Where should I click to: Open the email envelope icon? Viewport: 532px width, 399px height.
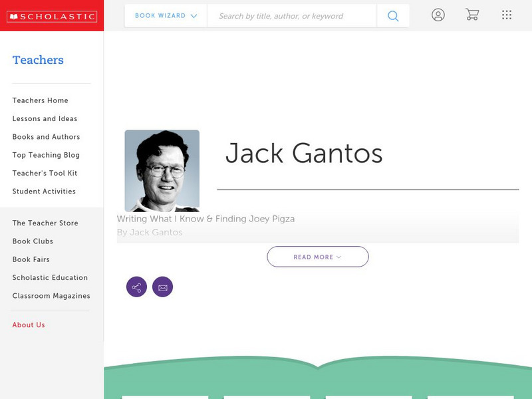[x=163, y=287]
